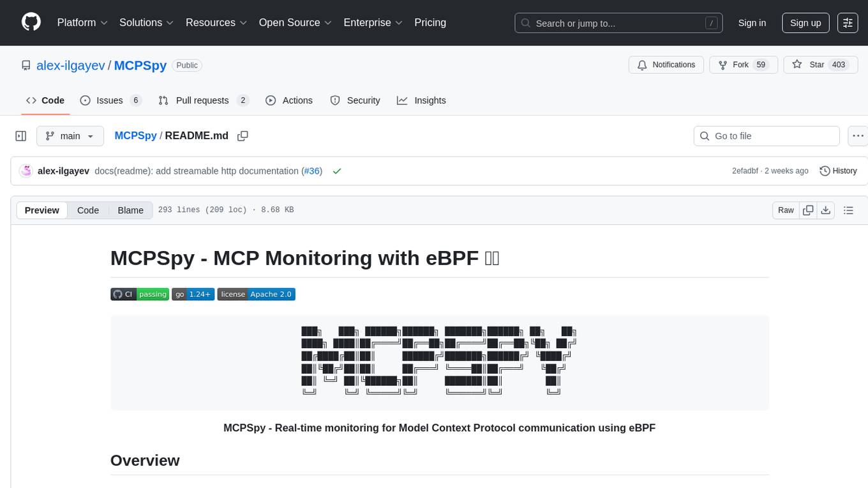Click the Sign in link
868x488 pixels.
[752, 23]
